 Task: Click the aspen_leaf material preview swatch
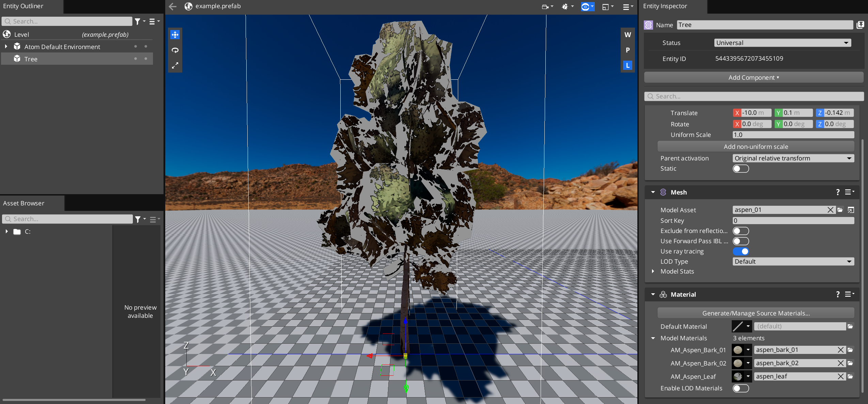coord(738,376)
